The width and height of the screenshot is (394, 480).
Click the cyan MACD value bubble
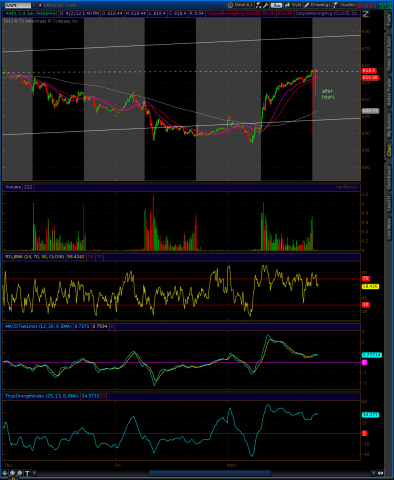372,355
